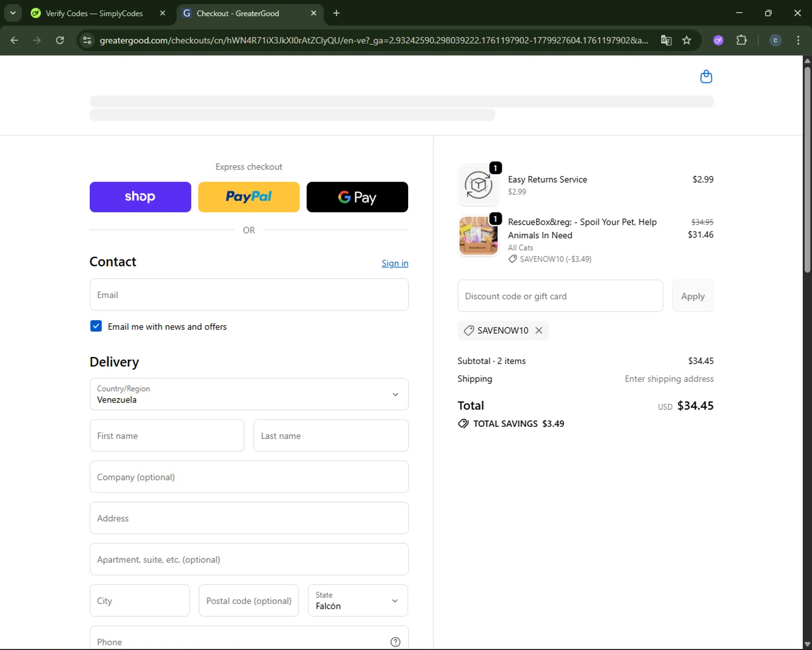Pay with the Shop express button

pos(140,197)
